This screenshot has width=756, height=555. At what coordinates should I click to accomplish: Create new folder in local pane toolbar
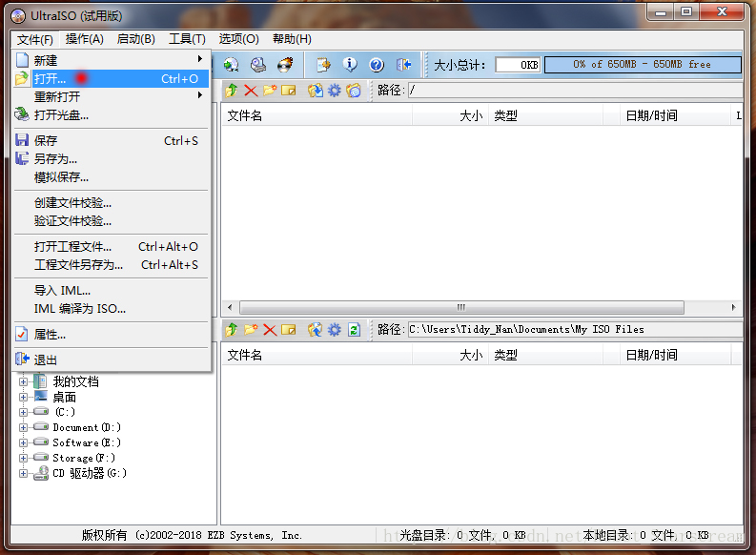point(251,330)
